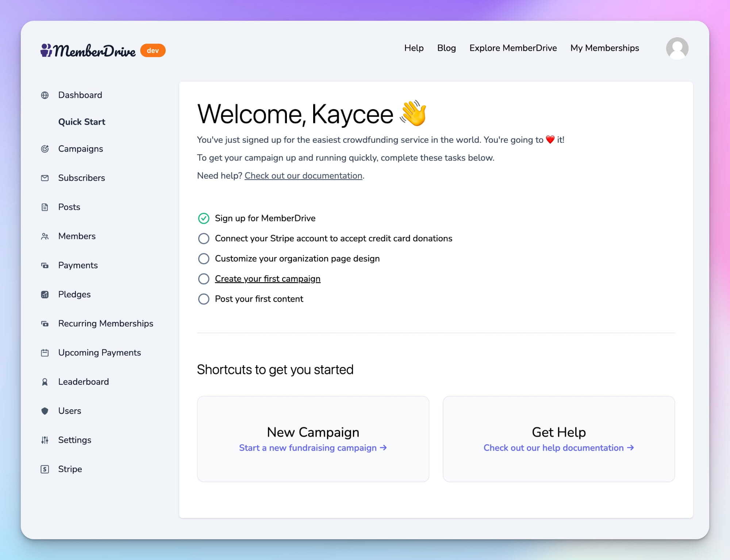Click the green Sign up completed checkmark

tap(204, 218)
